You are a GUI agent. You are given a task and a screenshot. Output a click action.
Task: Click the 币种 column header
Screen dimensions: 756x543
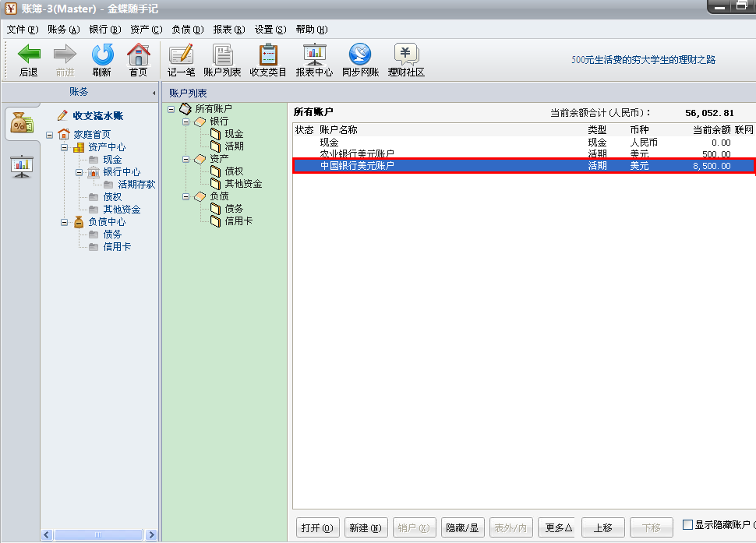click(x=639, y=129)
